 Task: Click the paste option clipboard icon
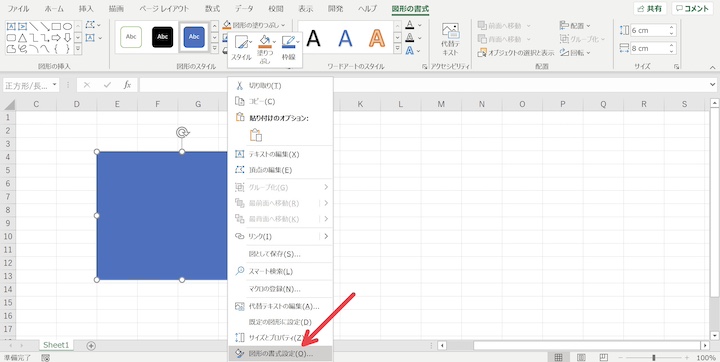(x=256, y=135)
